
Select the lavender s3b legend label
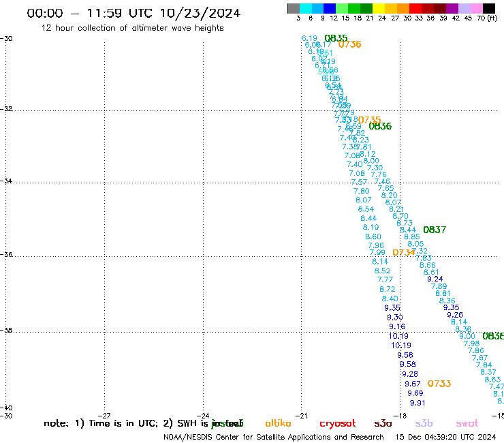pos(424,423)
